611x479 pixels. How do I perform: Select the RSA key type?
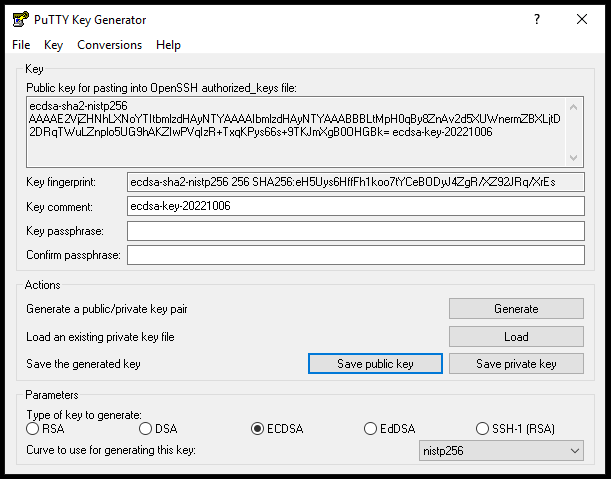[x=45, y=429]
